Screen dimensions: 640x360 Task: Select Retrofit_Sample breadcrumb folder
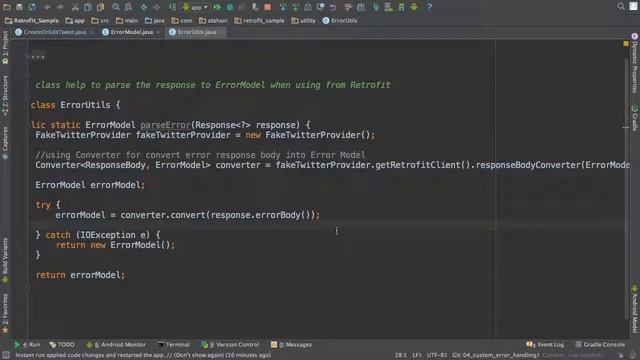click(x=32, y=20)
